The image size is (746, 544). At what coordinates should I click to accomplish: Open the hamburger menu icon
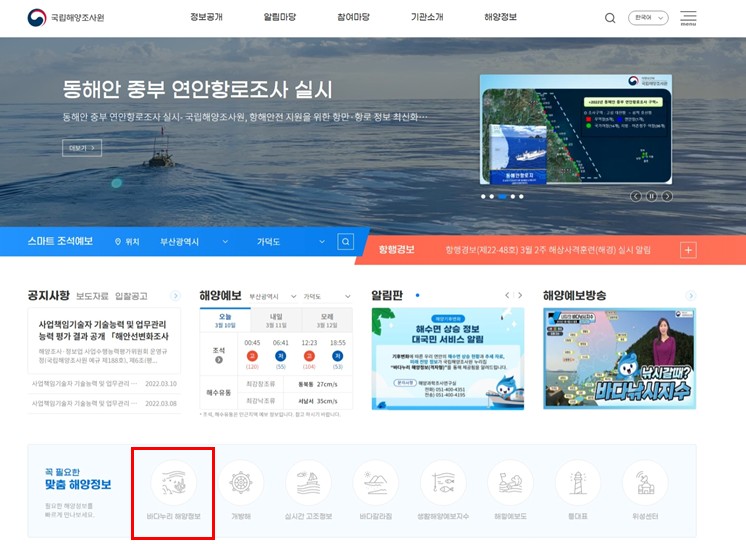[688, 18]
